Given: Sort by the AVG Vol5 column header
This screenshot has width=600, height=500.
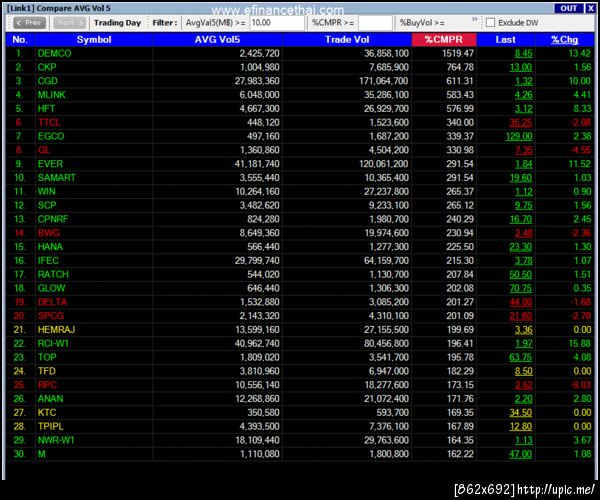Looking at the screenshot, I should (217, 40).
